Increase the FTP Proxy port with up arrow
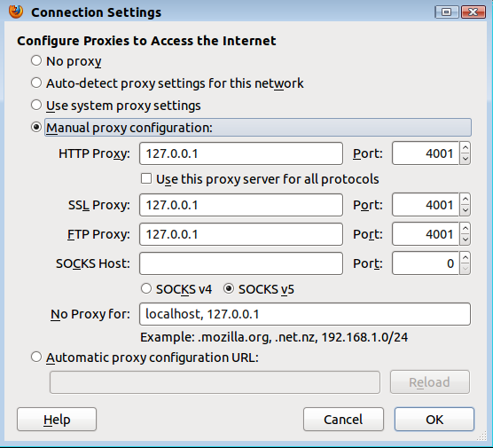 pos(466,228)
